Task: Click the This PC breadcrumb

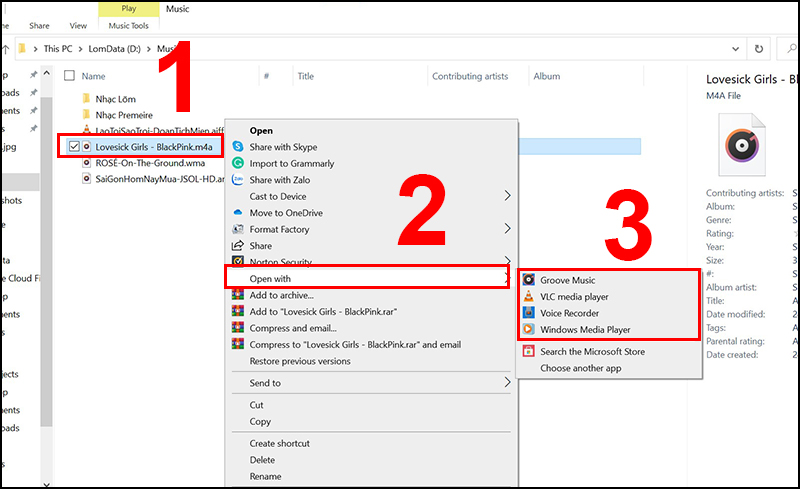Action: pyautogui.click(x=58, y=49)
